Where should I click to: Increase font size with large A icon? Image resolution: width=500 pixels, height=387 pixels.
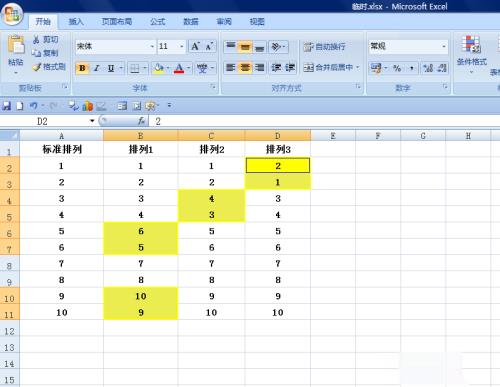195,46
